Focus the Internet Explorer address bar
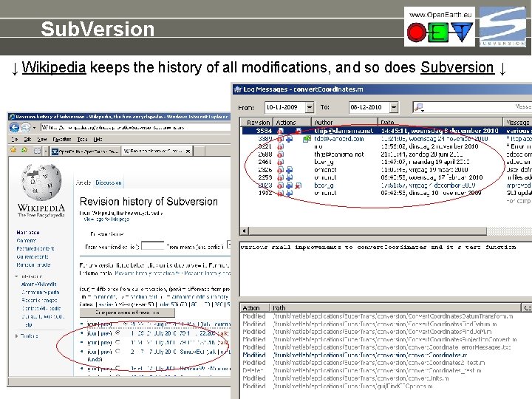This screenshot has height=399, width=532. [136, 128]
